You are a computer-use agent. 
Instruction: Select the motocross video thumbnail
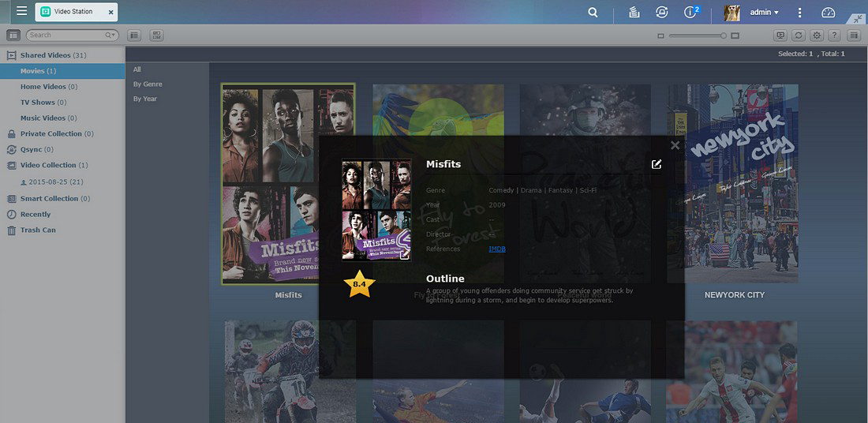pos(290,372)
